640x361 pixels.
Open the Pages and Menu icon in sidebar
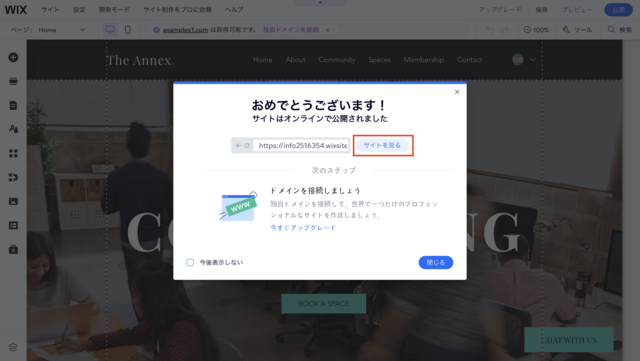(x=13, y=105)
